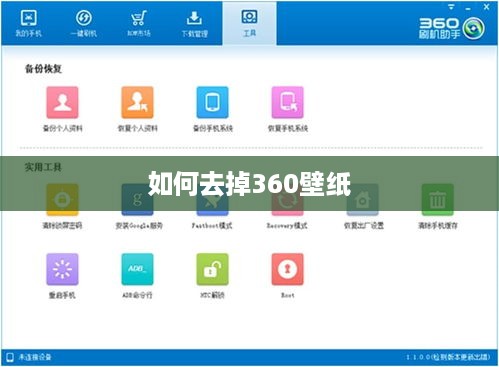This screenshot has width=499, height=367.
Task: Open the 我的手机 tab
Action: (x=28, y=23)
